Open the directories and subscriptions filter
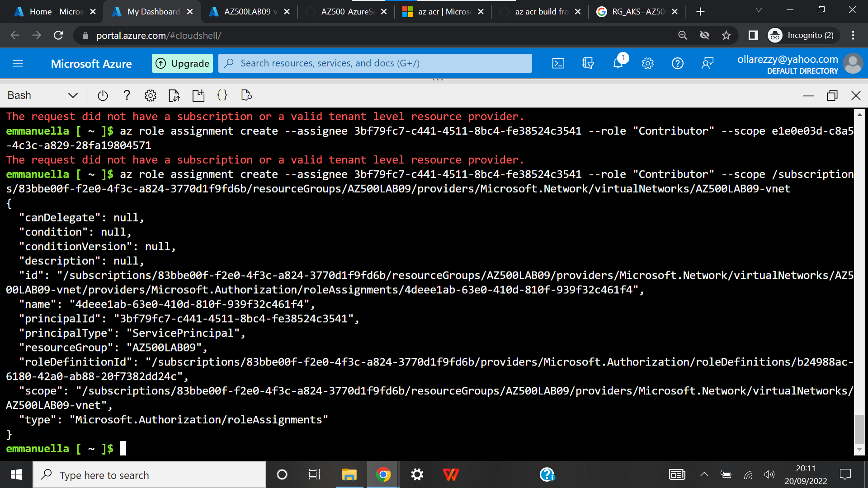868x488 pixels. [588, 63]
